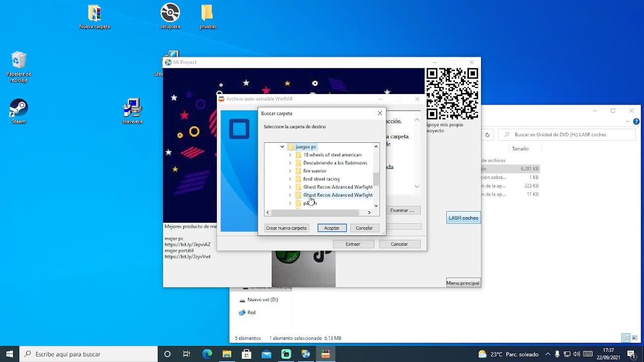Switch Explorer to large icons view

(x=635, y=338)
